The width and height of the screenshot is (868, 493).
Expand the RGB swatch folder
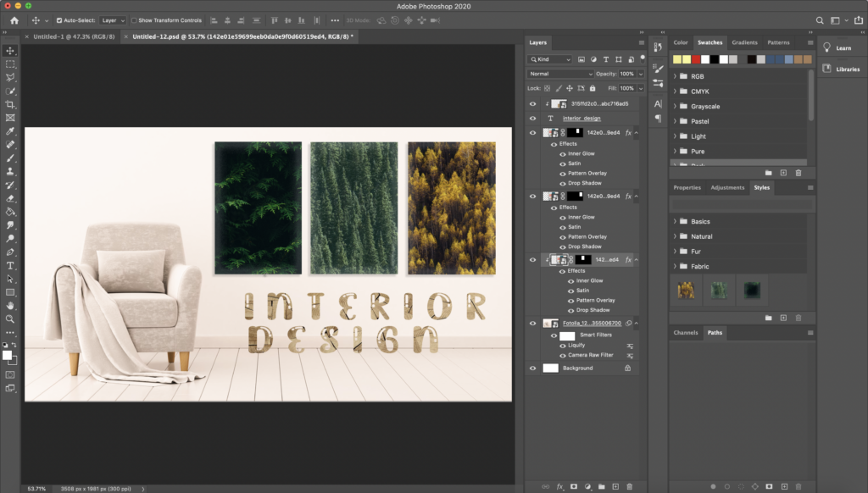tap(675, 76)
